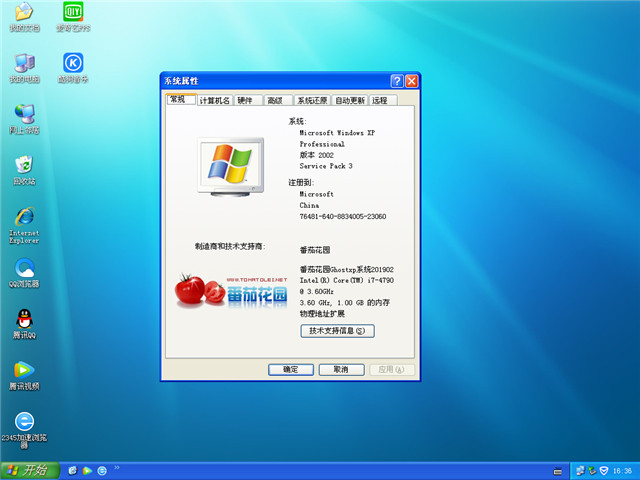This screenshot has width=640, height=480.
Task: Click the text Microsoft Windows XP
Action: (x=337, y=133)
